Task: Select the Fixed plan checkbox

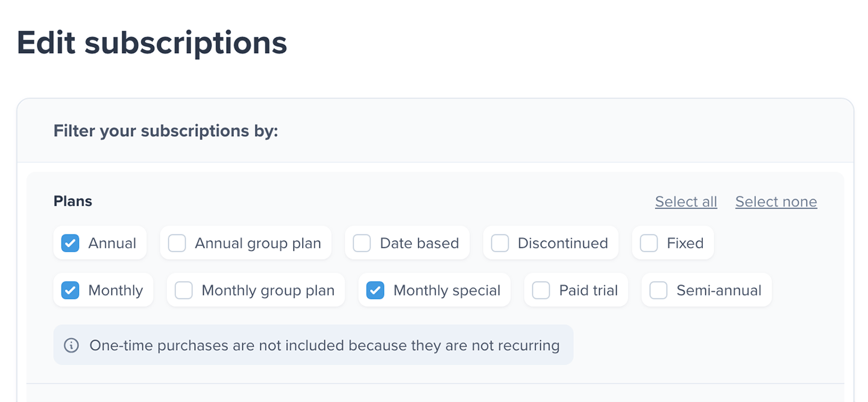Action: (x=649, y=243)
